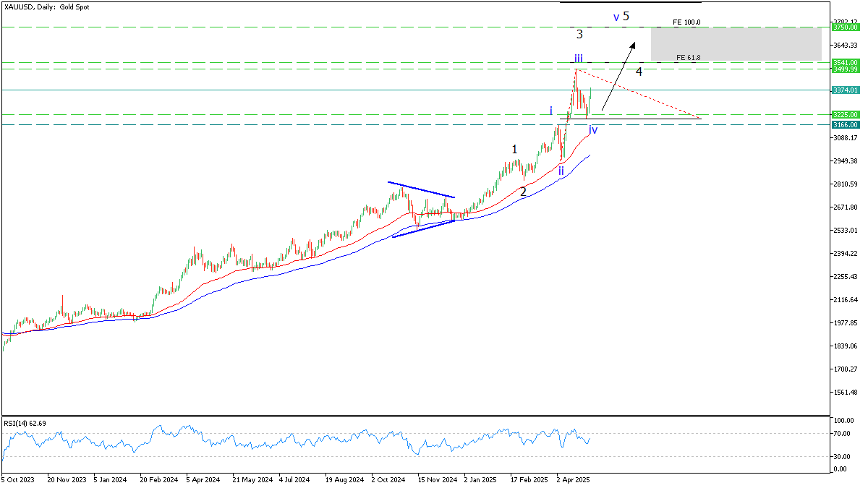Click the 20 Feb 2024 date label

[x=159, y=479]
